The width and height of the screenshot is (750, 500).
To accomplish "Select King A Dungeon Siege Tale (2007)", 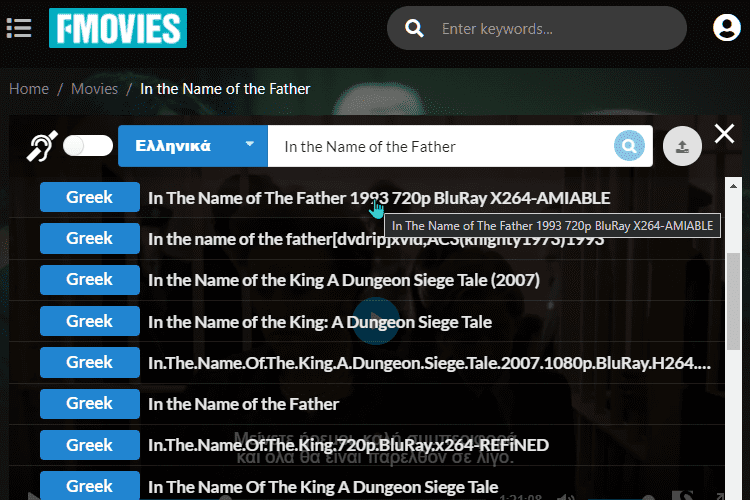I will pyautogui.click(x=344, y=280).
